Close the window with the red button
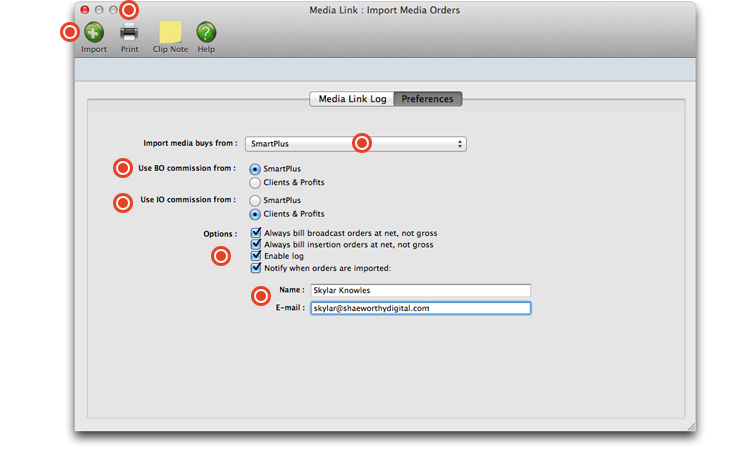Image resolution: width=753 pixels, height=449 pixels. 85,9
